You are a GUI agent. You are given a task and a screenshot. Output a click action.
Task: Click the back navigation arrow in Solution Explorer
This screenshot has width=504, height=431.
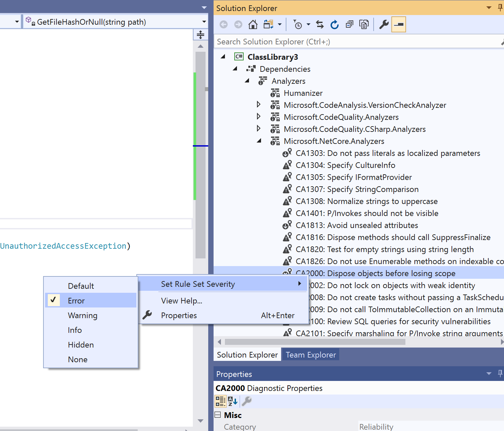tap(223, 24)
